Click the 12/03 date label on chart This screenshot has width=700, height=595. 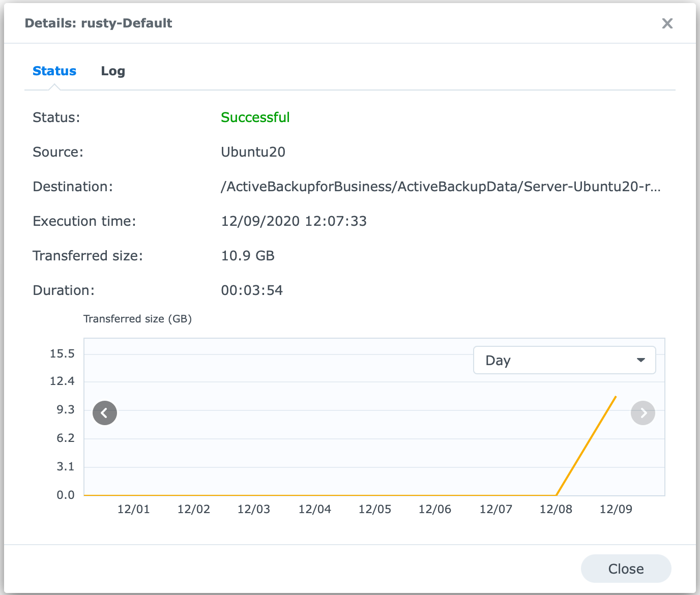pos(253,509)
